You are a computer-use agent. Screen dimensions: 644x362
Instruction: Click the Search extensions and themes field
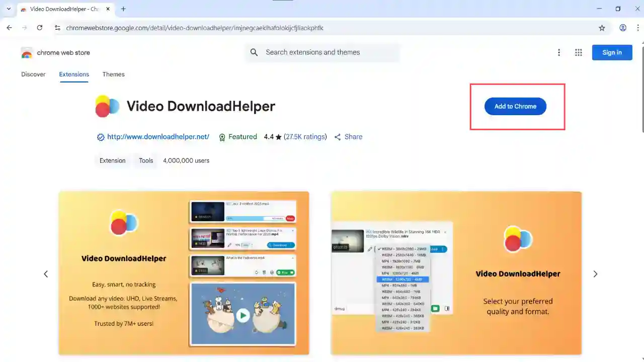click(x=322, y=52)
